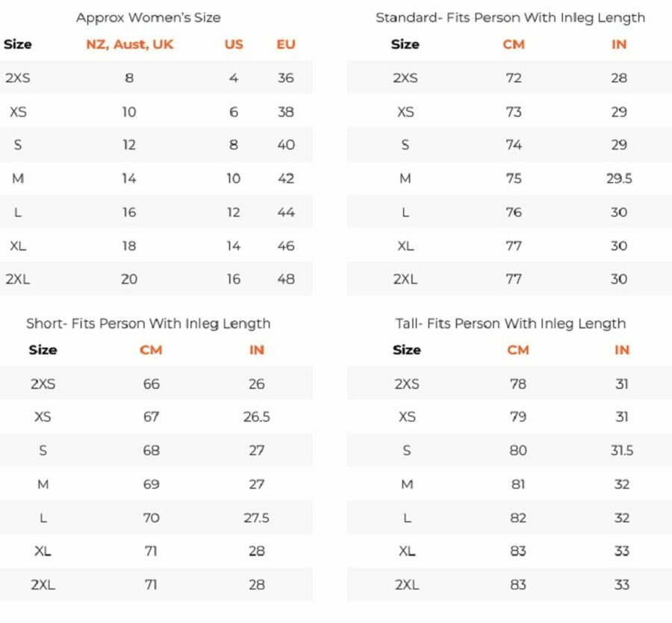
Task: Click the 'US' column header
Action: pos(234,44)
